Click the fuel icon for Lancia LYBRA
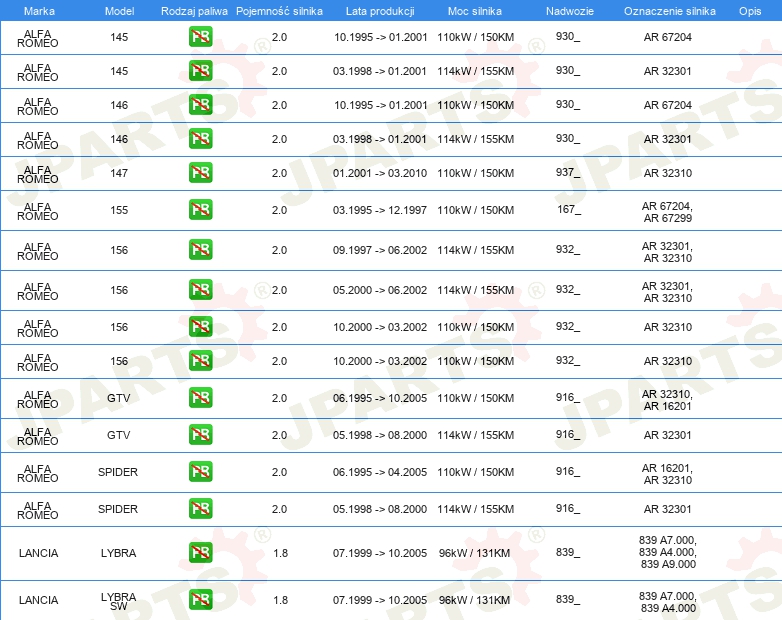Screen dimensions: 782x620 (200, 553)
